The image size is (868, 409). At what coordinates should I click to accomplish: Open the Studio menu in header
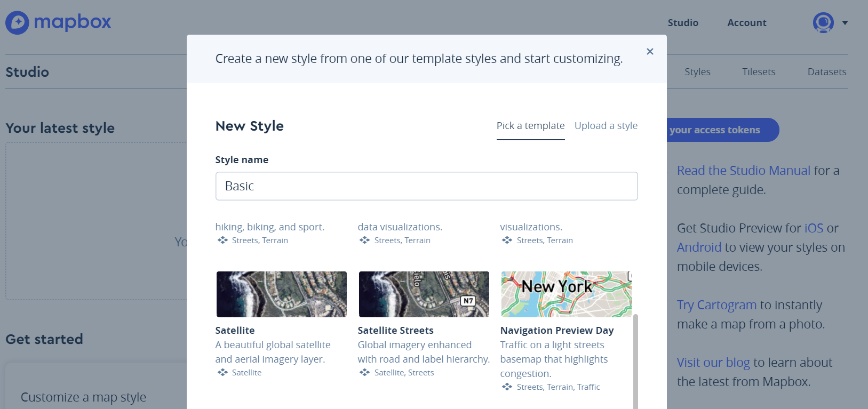pos(683,23)
